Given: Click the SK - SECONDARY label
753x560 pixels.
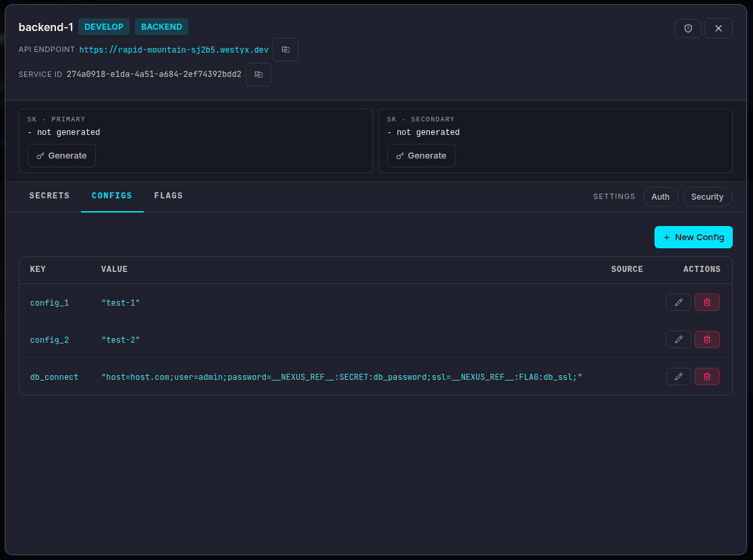Looking at the screenshot, I should (420, 119).
